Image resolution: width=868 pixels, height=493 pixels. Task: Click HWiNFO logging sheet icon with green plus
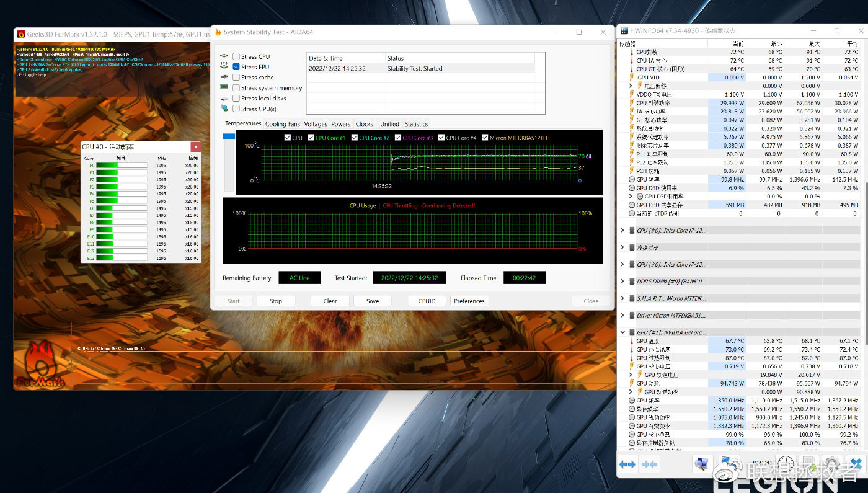coord(809,463)
